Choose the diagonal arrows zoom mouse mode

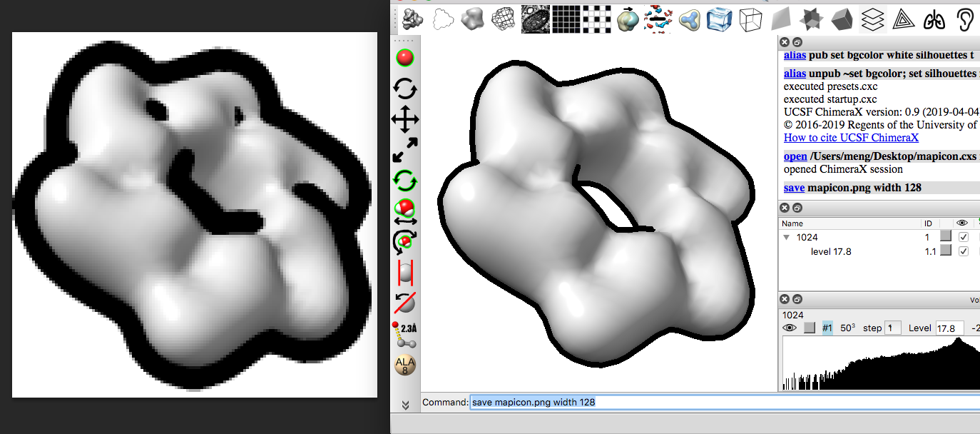[405, 150]
